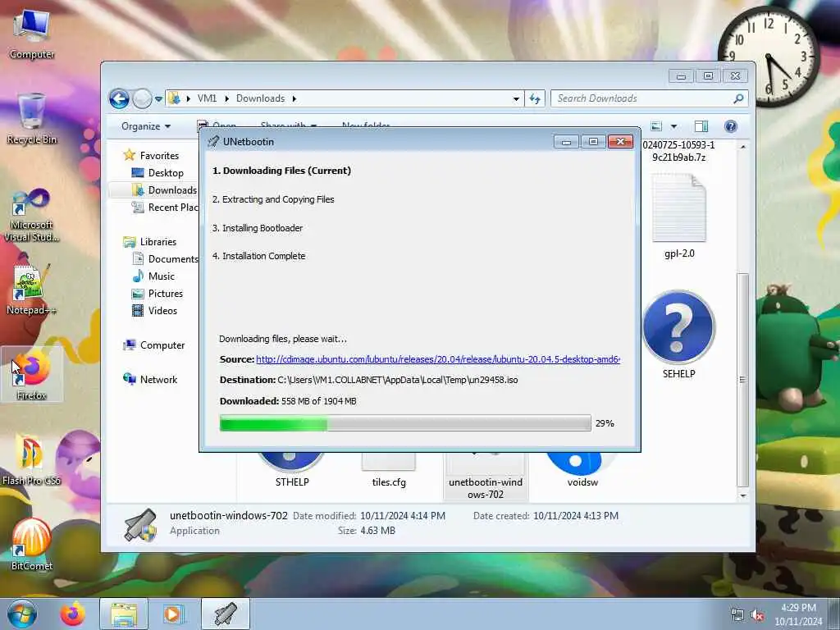
Task: Click the change your view button
Action: coord(656,126)
